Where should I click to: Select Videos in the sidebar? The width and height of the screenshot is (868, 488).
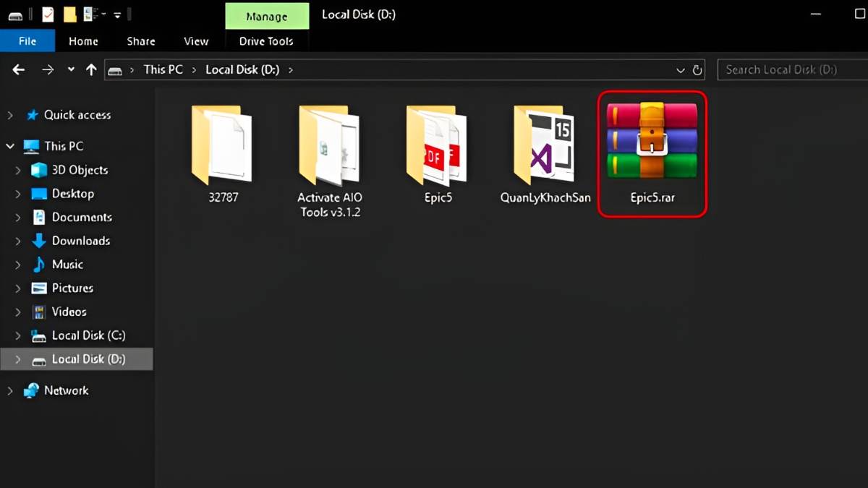(69, 312)
